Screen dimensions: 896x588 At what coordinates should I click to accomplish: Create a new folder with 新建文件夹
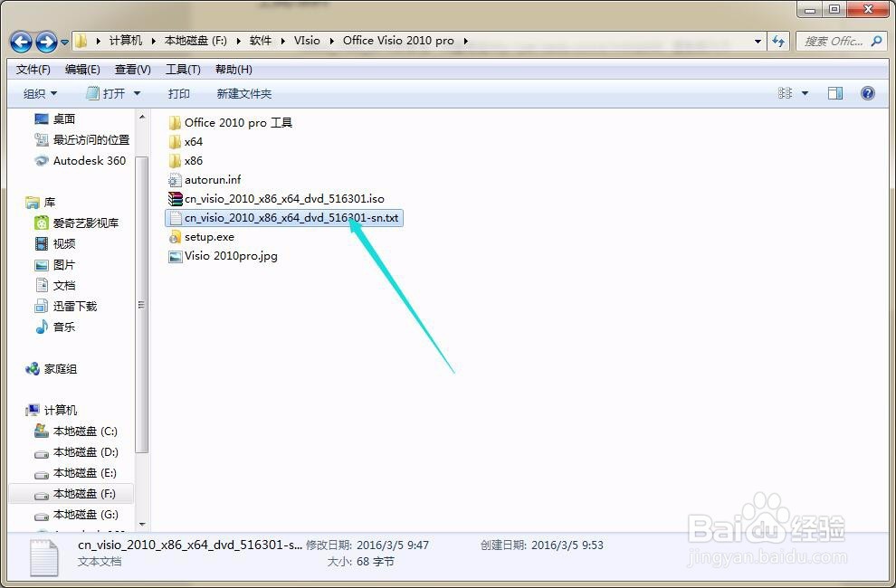[244, 94]
